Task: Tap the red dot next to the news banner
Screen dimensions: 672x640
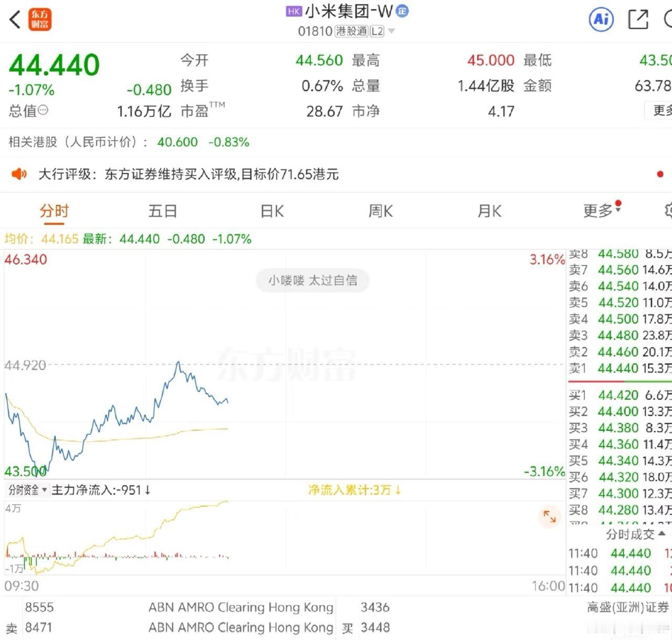Action: 660,173
